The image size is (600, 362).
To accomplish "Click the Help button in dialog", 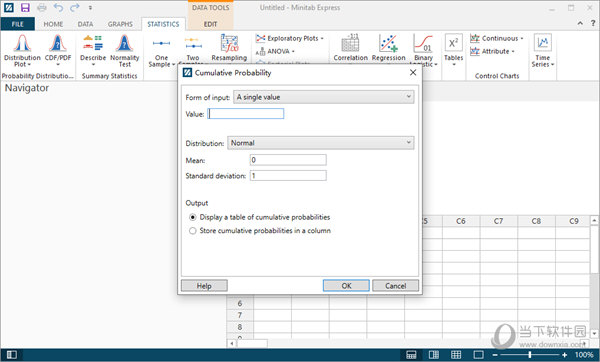I will pyautogui.click(x=204, y=285).
